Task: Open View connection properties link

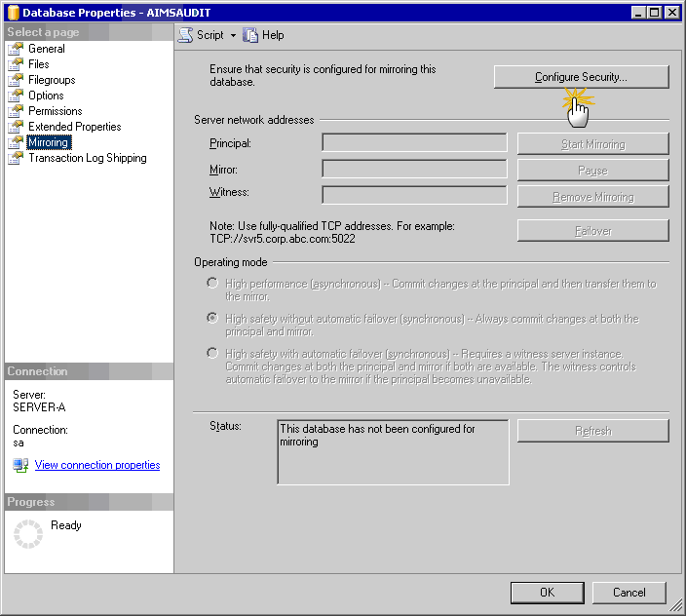Action: [97, 465]
